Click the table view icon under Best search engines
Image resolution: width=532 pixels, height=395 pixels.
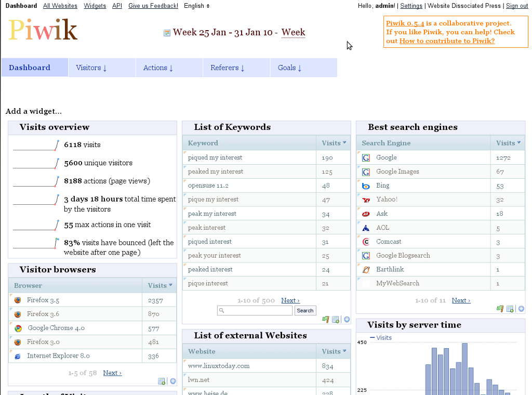point(510,309)
